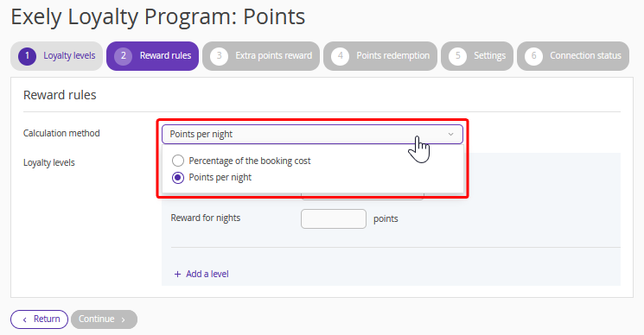The height and width of the screenshot is (335, 644).
Task: Focus the Reward for nights points field
Action: click(x=334, y=218)
